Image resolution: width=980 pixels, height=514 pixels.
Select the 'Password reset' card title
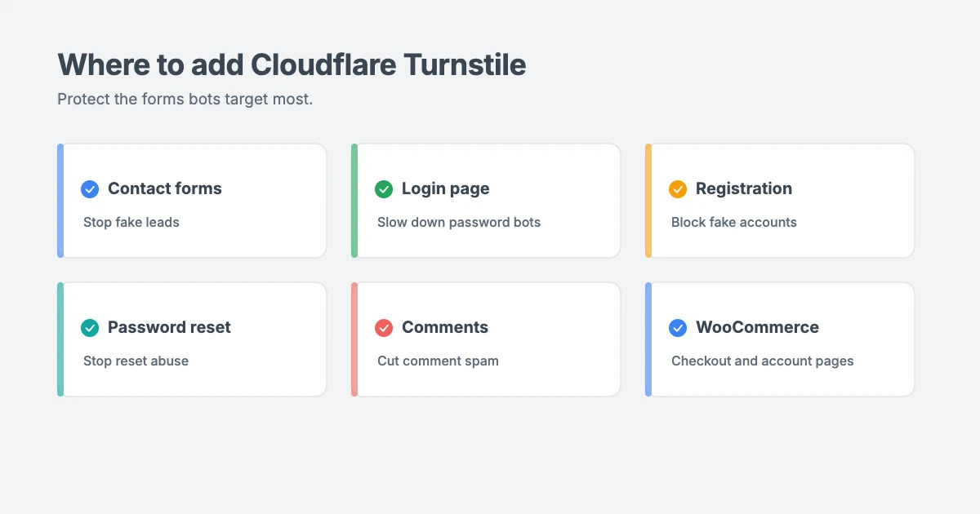click(x=169, y=327)
